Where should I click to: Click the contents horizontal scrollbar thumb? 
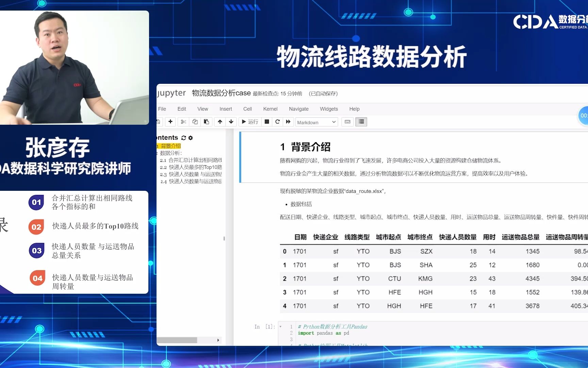click(x=177, y=340)
